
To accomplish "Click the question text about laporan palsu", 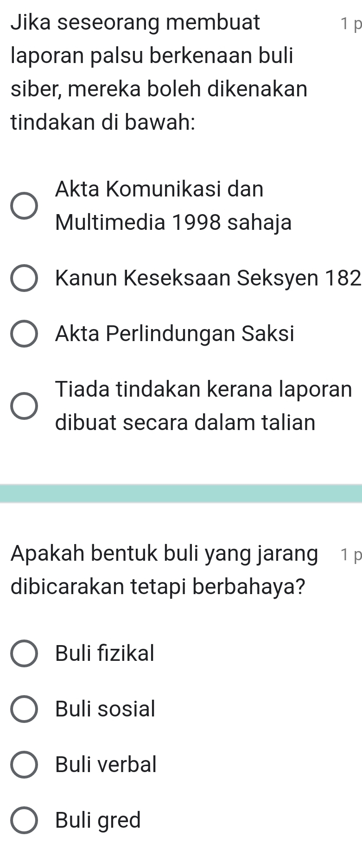I will [x=159, y=72].
